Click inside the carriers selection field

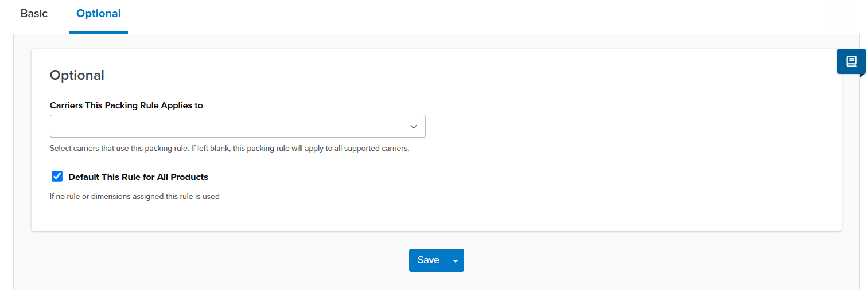pyautogui.click(x=229, y=126)
